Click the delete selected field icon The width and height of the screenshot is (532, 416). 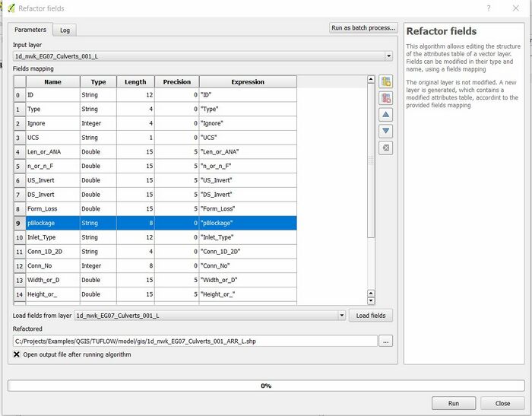tap(386, 98)
